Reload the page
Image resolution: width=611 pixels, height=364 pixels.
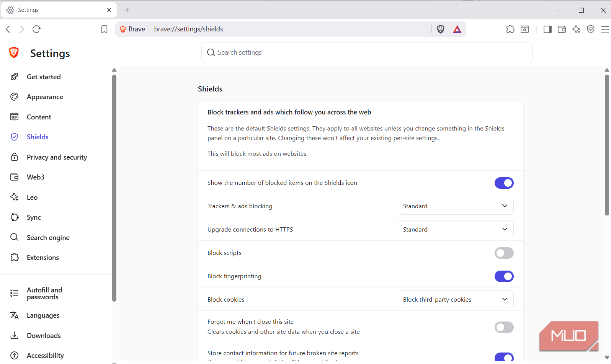[36, 29]
